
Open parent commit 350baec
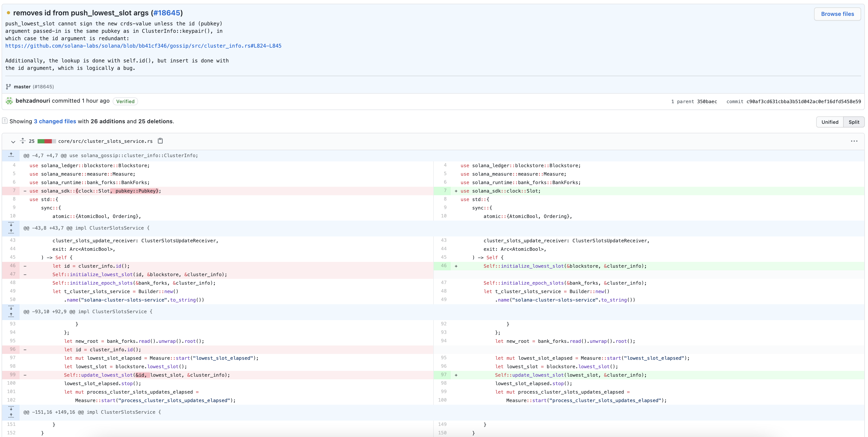[x=707, y=101]
